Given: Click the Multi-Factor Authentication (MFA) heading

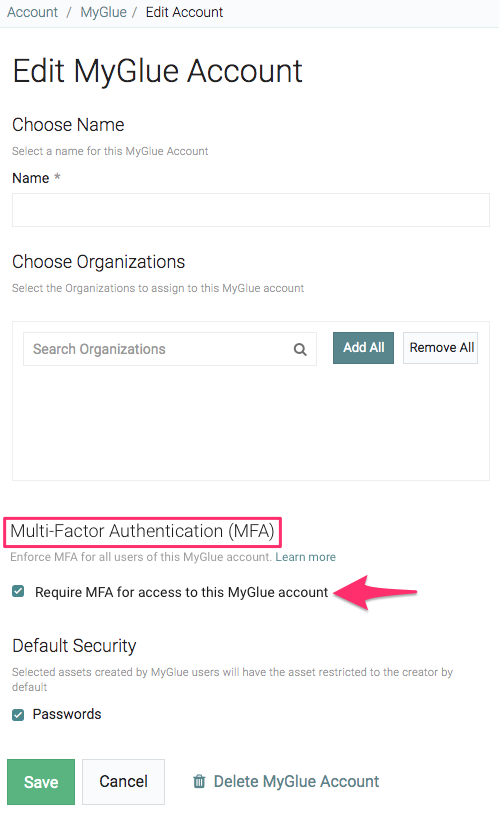Looking at the screenshot, I should [142, 531].
